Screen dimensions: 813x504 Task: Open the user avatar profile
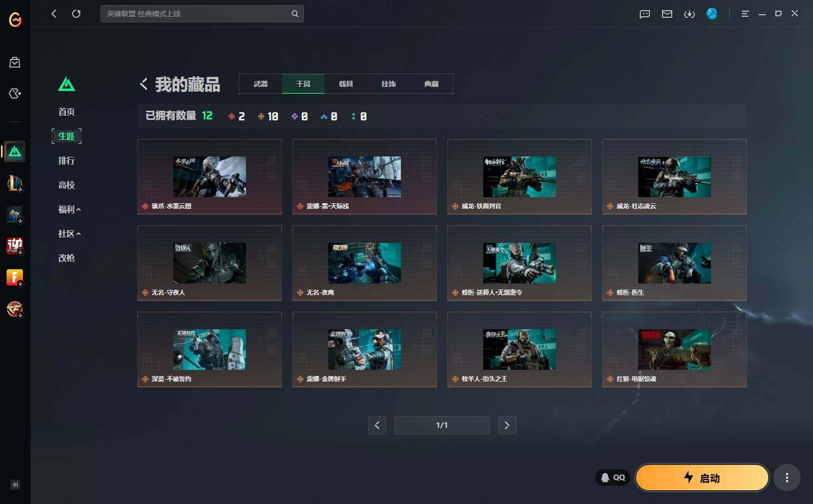[712, 14]
